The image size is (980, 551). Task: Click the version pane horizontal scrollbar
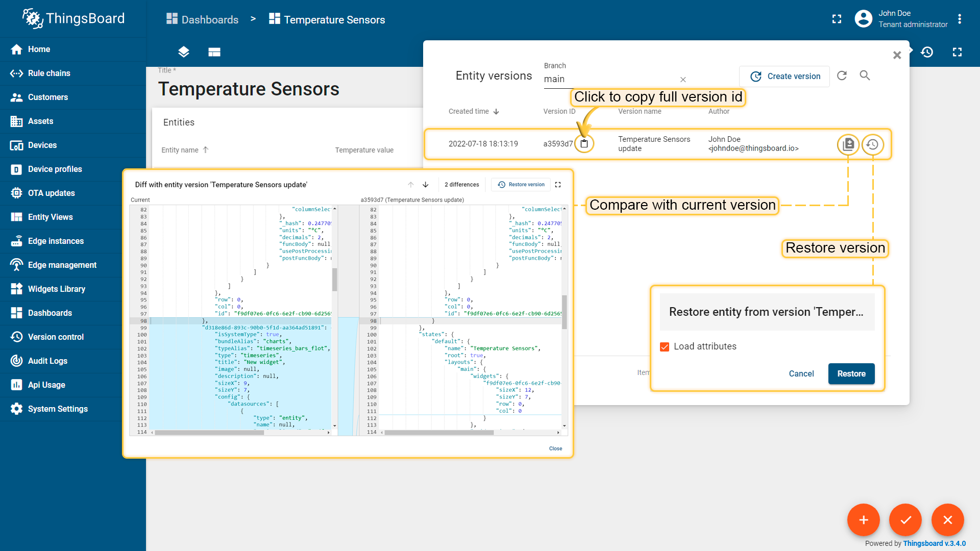(x=439, y=433)
